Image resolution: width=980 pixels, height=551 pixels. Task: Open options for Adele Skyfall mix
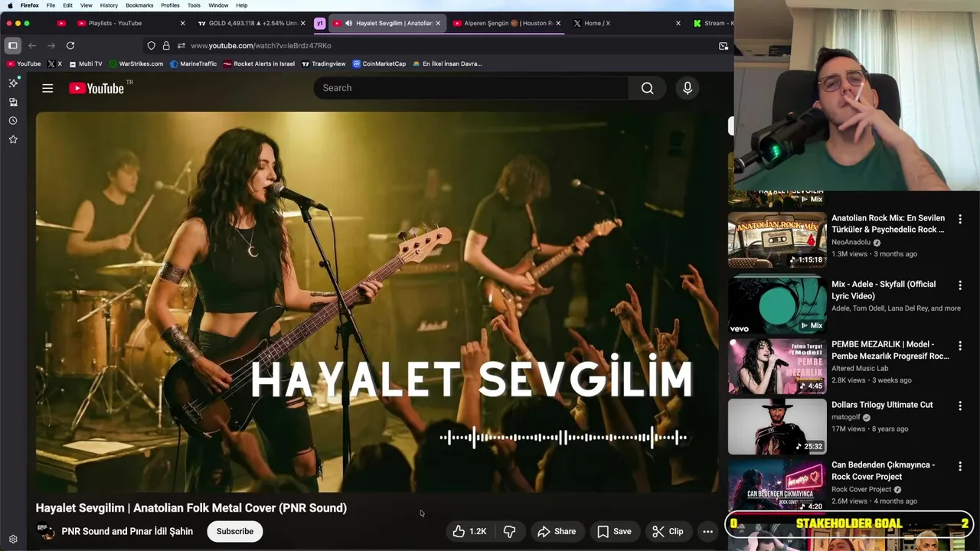(x=960, y=285)
